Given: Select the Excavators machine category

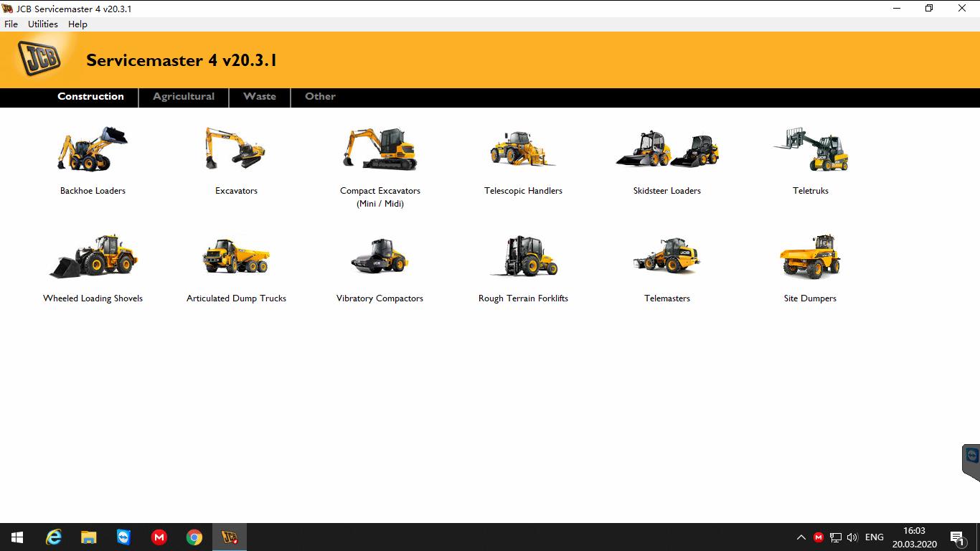Looking at the screenshot, I should pyautogui.click(x=236, y=151).
